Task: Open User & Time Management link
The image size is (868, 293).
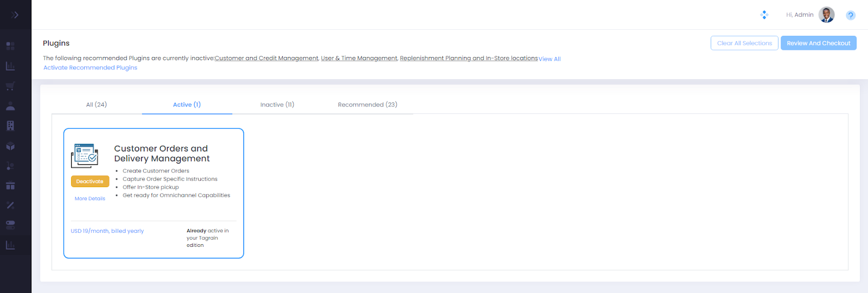Action: (x=359, y=58)
